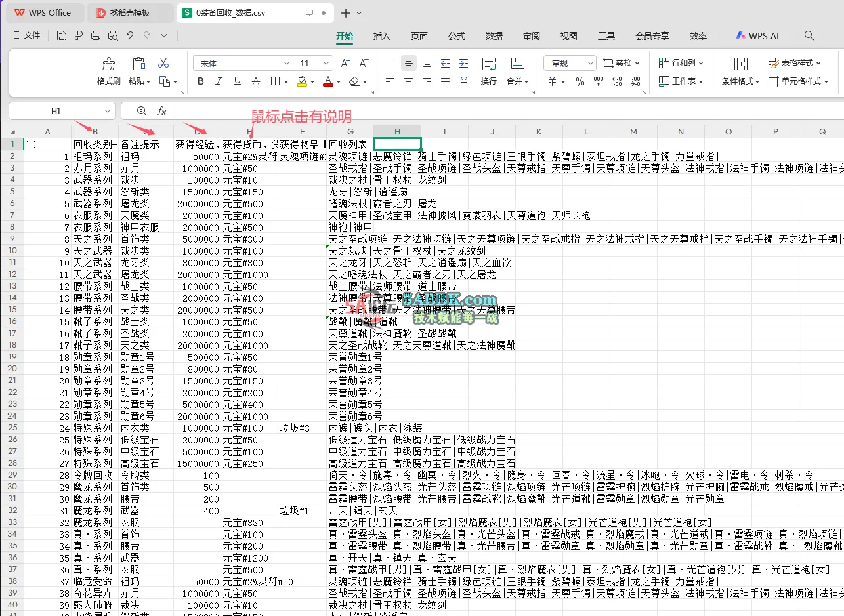Switch to the 插入 Insert tab
This screenshot has height=616, width=844.
coord(381,36)
